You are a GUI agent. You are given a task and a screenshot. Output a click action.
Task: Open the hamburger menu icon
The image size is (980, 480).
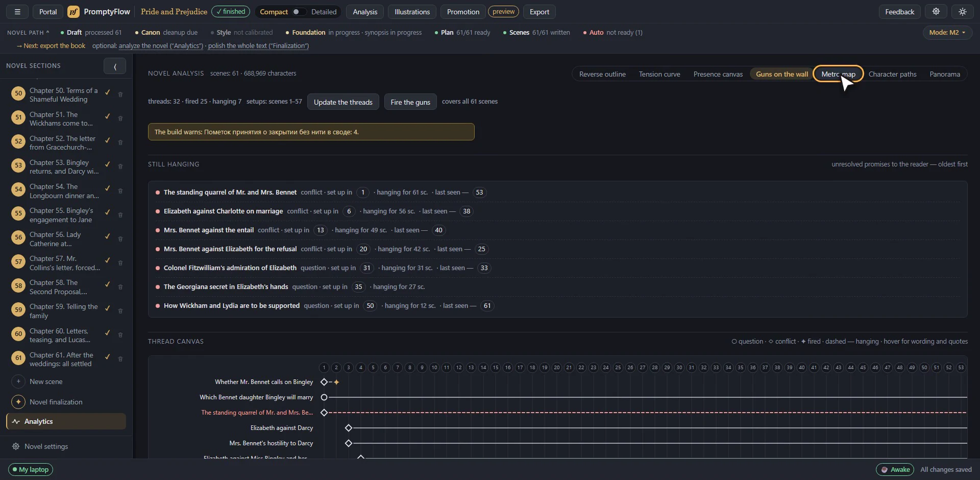[17, 12]
